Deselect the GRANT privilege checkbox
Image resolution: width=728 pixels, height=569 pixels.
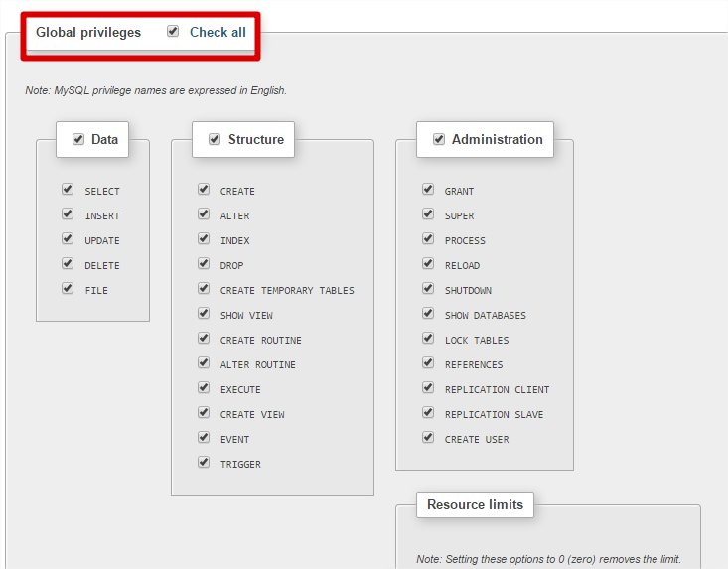428,189
